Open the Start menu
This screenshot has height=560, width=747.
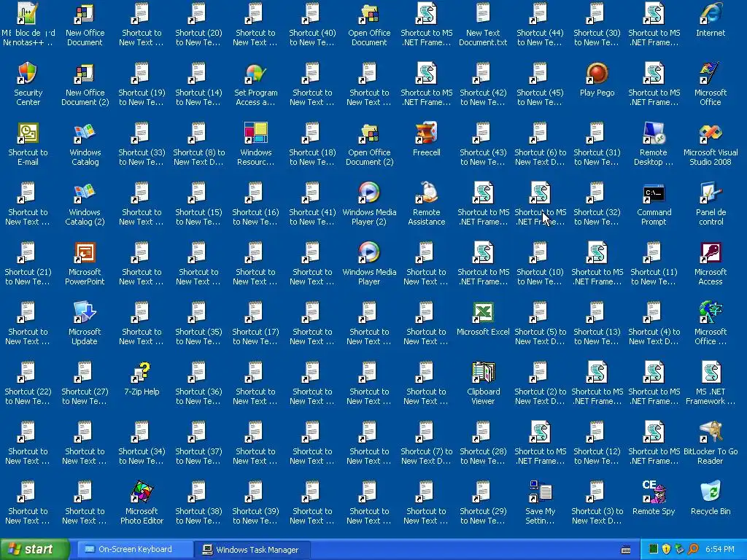pos(34,550)
